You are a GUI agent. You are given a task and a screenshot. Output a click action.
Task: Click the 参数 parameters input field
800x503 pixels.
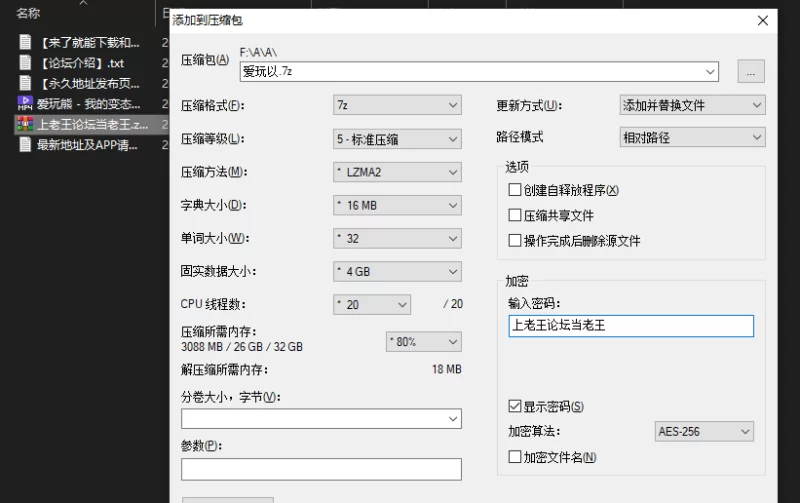coord(321,469)
